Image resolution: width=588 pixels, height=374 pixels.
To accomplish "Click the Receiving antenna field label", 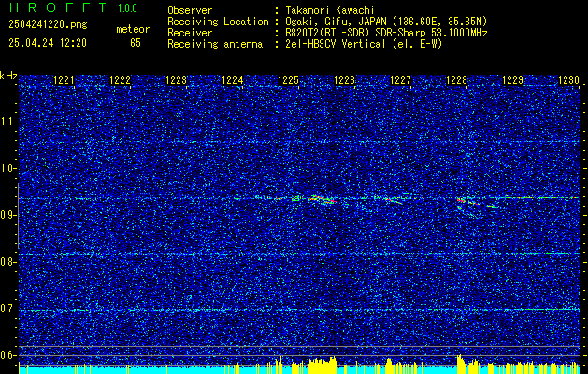I will [215, 44].
